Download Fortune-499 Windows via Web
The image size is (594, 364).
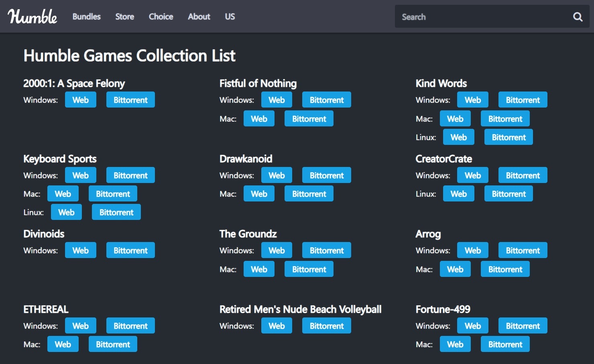point(473,326)
